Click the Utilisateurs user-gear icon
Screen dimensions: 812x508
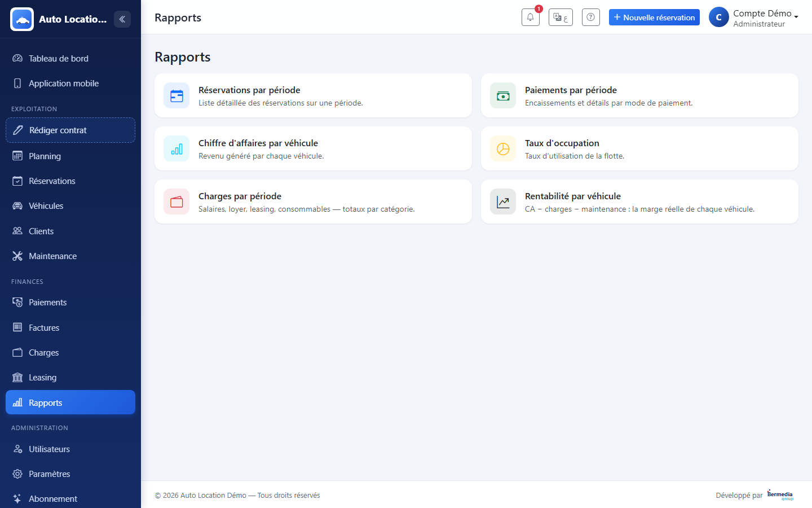tap(17, 449)
